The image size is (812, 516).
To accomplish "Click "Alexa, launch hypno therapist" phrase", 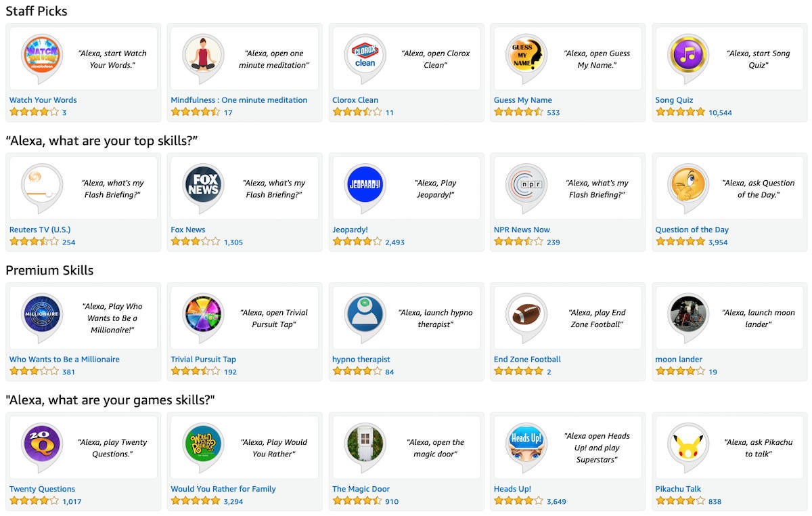I will [435, 318].
